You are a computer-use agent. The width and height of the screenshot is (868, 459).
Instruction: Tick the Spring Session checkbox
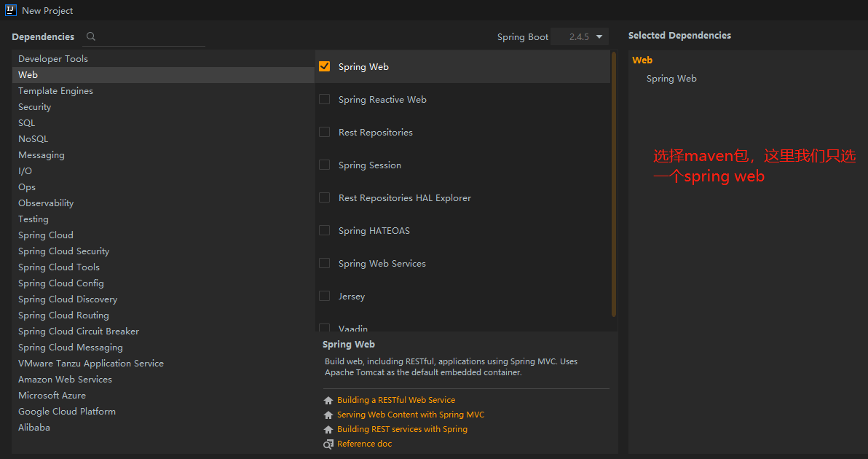click(x=325, y=165)
